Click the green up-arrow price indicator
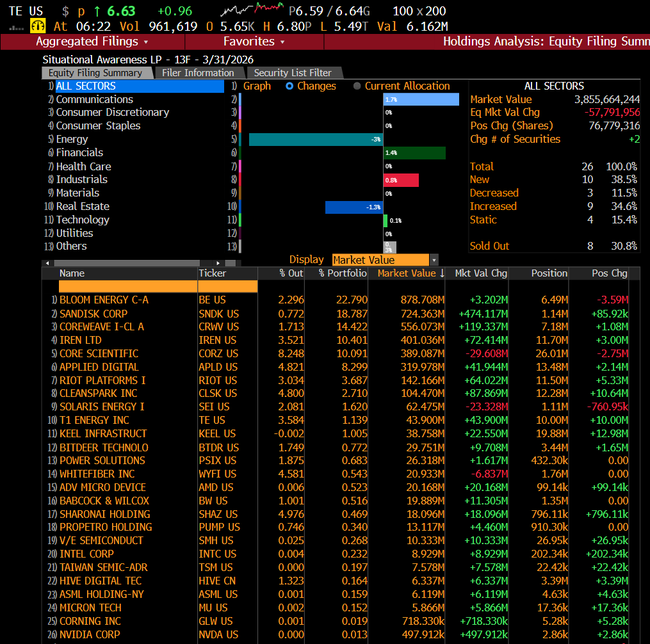This screenshot has width=650, height=644. pos(97,11)
